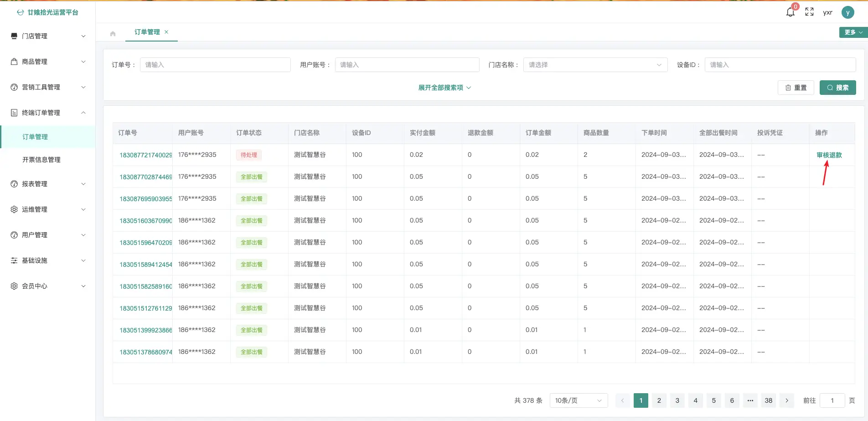Go to home tab icon

[x=113, y=33]
